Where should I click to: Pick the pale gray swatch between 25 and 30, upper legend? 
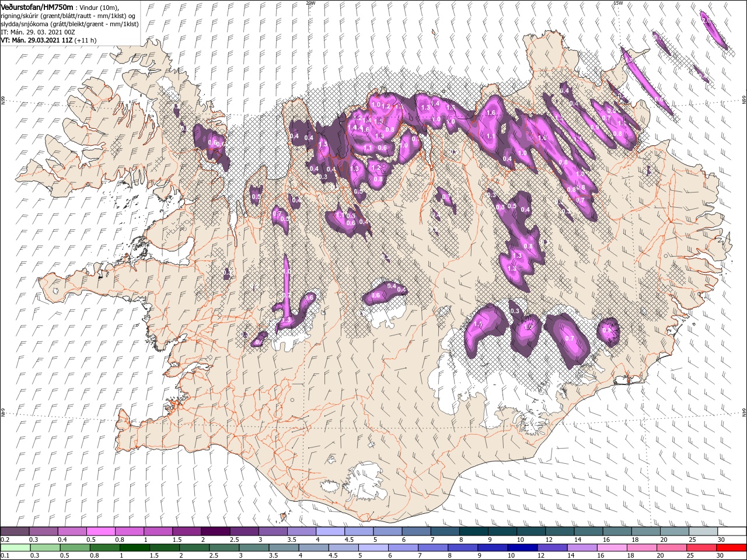(703, 531)
